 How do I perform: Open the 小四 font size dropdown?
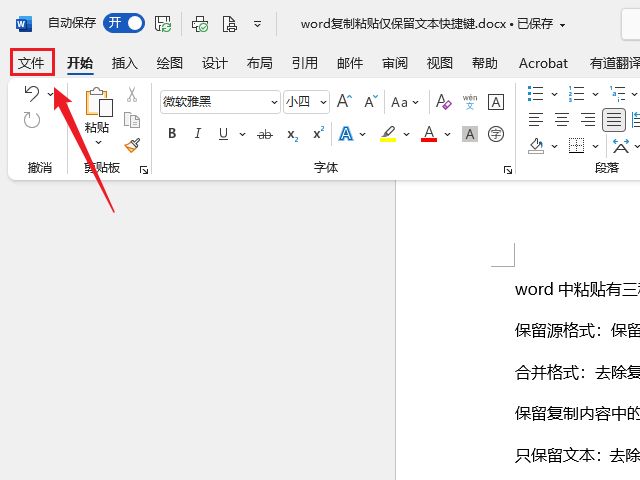(323, 102)
